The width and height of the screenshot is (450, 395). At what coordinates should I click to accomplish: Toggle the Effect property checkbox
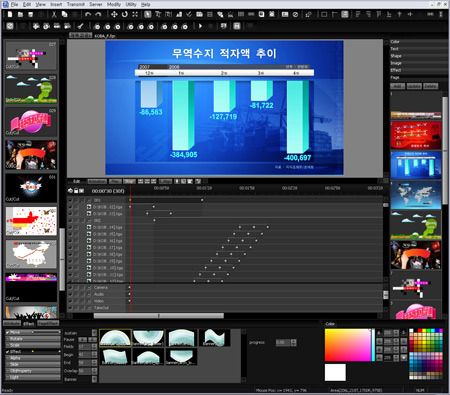(x=8, y=352)
